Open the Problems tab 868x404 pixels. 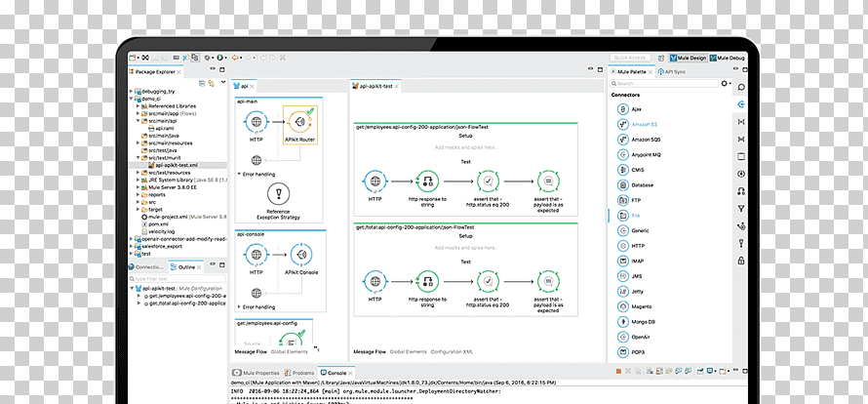(299, 373)
